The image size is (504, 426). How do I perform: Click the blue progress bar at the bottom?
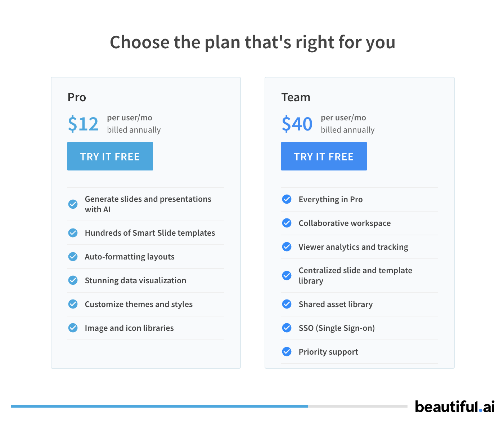click(x=159, y=406)
